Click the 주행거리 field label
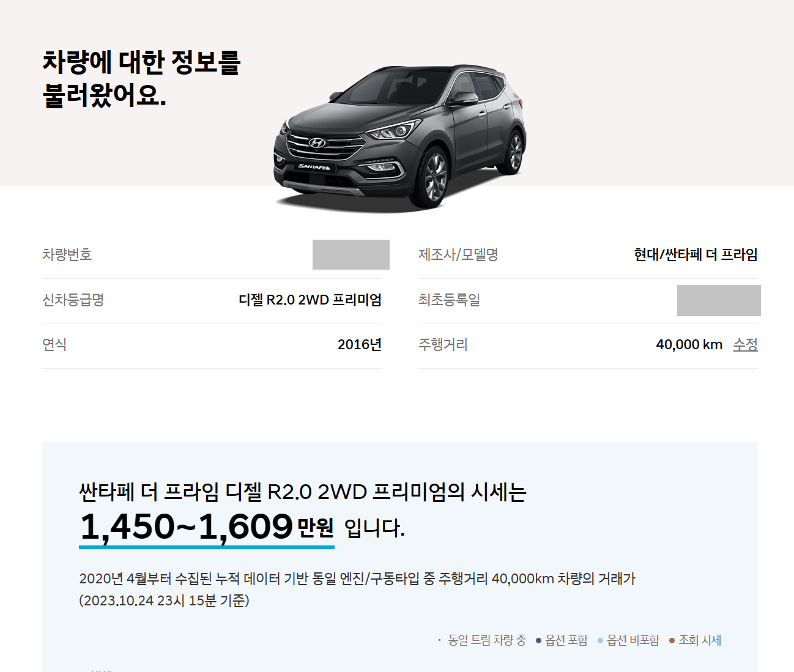Screen dimensions: 794x672 point(443,344)
